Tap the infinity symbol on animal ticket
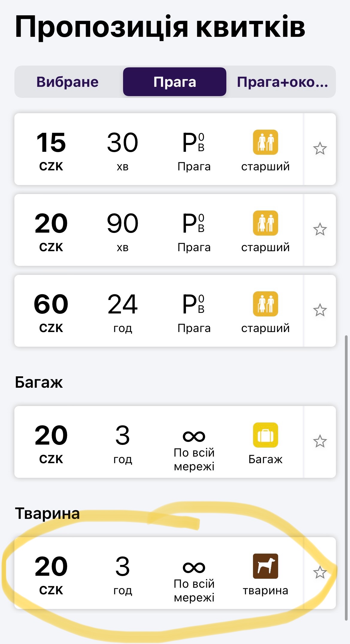 pos(194,568)
